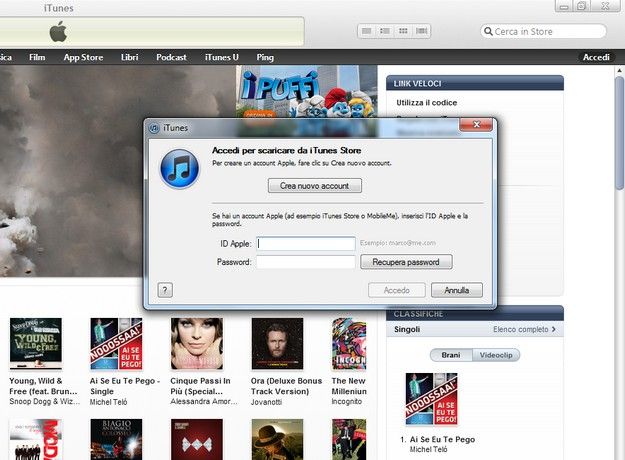Image resolution: width=625 pixels, height=460 pixels.
Task: Switch to list view icon
Action: tap(367, 31)
